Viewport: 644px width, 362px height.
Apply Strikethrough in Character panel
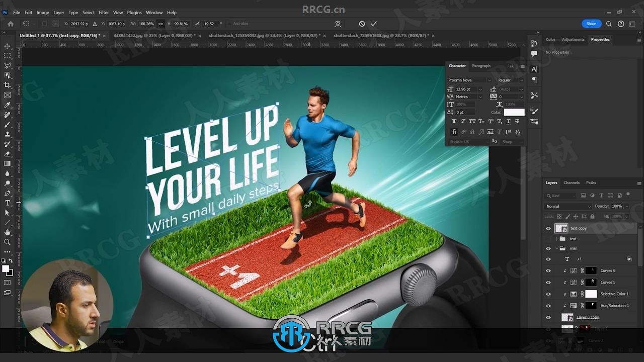click(517, 121)
